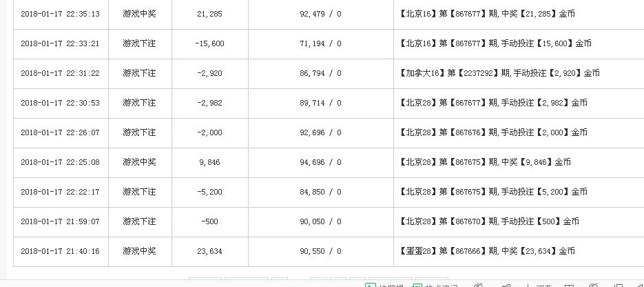
Task: Click 游戏中奖 type in the 21,285 row
Action: (140, 14)
